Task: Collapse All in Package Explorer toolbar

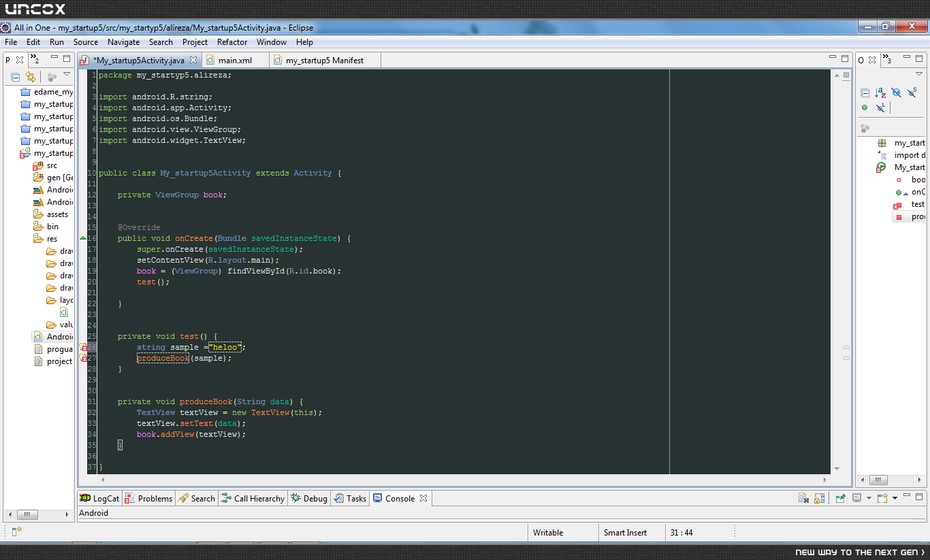Action: point(15,77)
